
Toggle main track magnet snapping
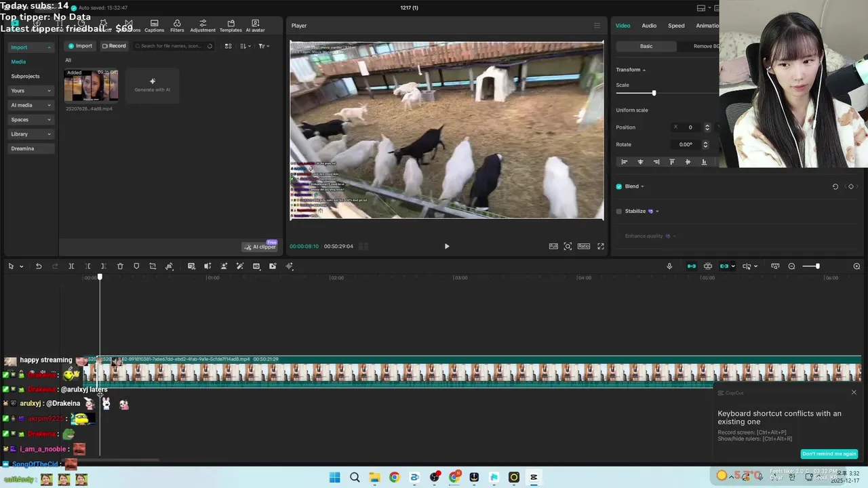[692, 266]
